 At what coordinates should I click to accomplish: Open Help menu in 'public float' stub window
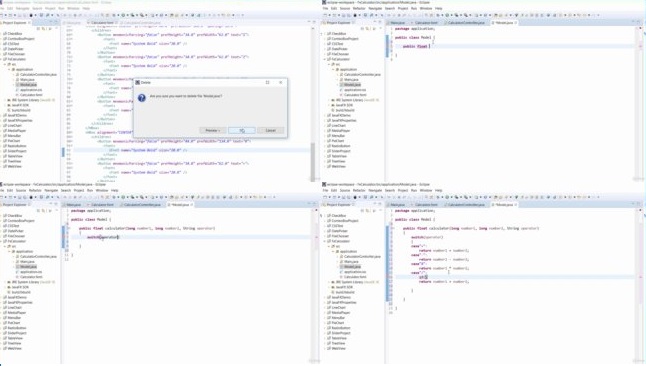point(438,8)
